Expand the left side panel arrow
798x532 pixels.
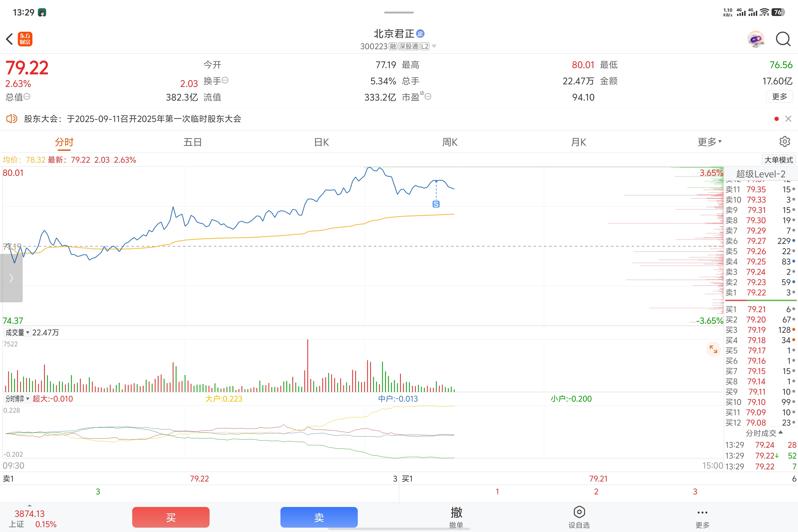[11, 278]
